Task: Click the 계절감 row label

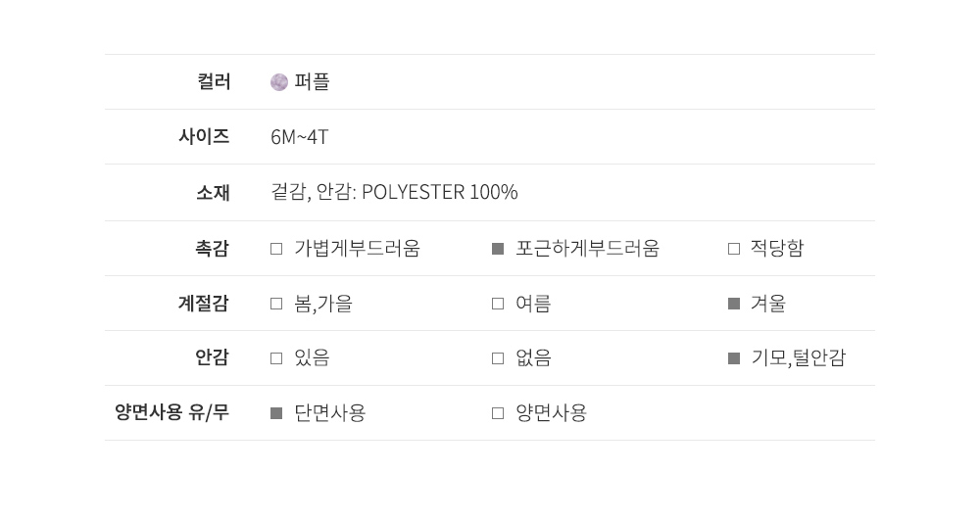Action: (x=204, y=304)
